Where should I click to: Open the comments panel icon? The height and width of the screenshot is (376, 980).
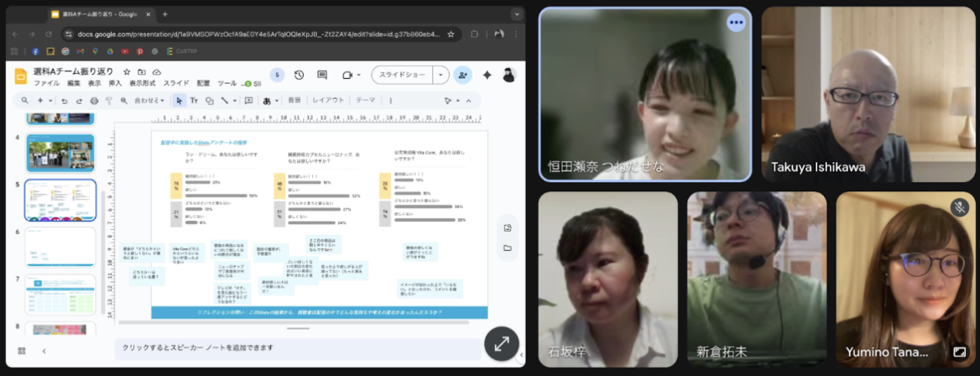tap(322, 75)
